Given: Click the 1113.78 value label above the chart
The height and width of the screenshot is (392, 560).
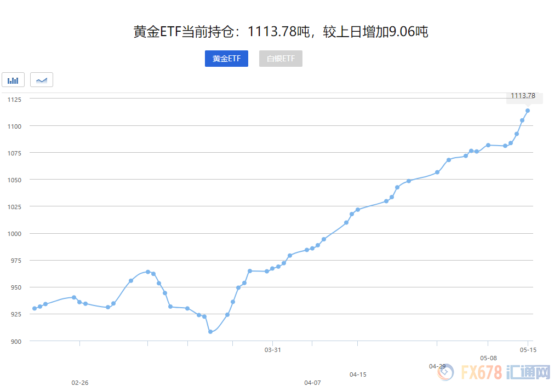Looking at the screenshot, I should click(x=523, y=95).
